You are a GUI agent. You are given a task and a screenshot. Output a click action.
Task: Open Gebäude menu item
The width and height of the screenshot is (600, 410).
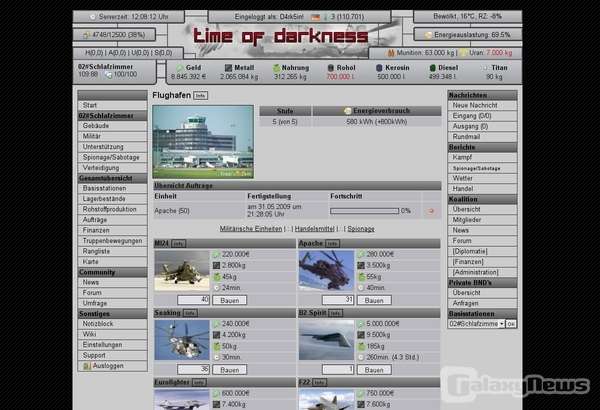112,126
